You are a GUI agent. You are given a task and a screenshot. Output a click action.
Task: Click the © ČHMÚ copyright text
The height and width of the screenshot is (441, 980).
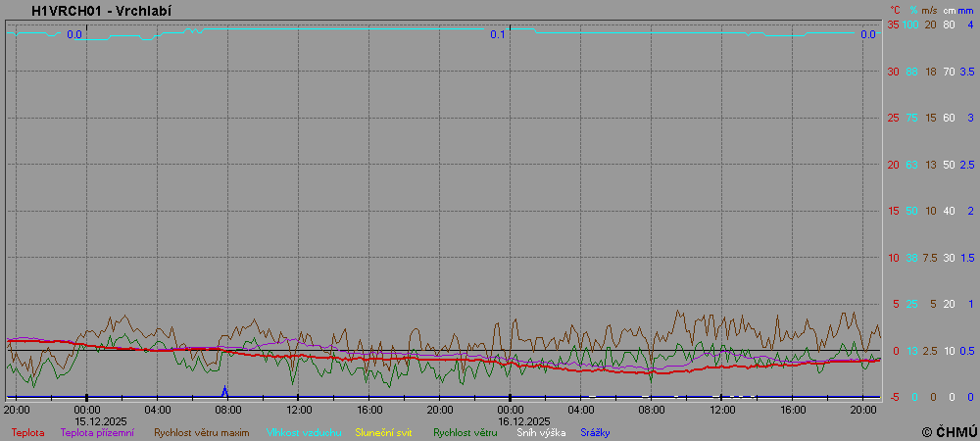click(x=949, y=431)
